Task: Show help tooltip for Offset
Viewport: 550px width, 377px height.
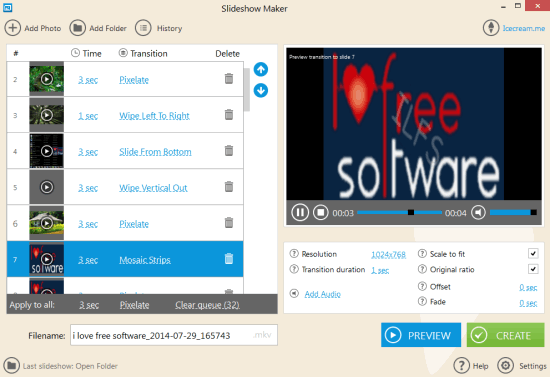Action: point(422,286)
